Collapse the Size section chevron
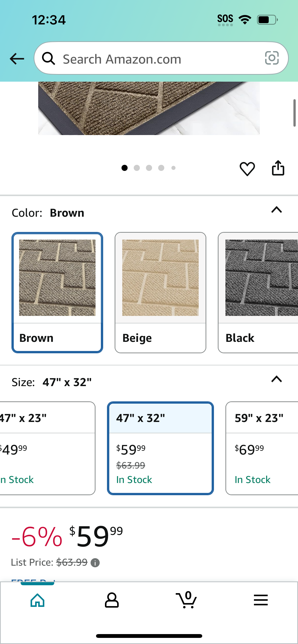 [277, 379]
